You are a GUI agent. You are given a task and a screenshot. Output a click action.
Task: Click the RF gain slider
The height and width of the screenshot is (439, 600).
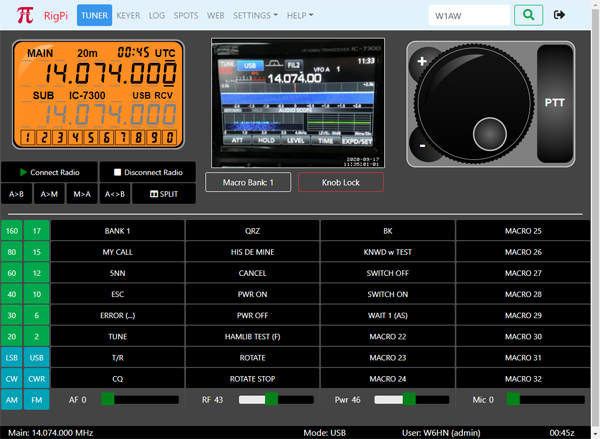point(276,400)
